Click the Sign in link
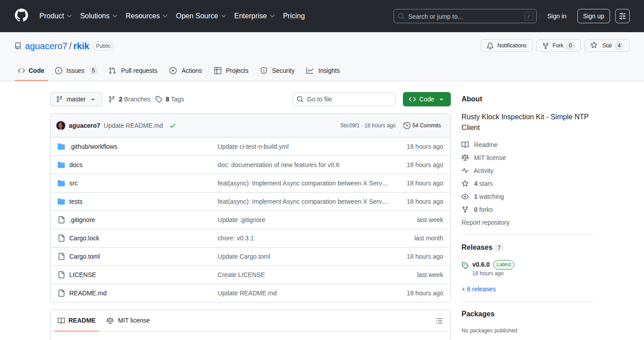Viewport: 644px width, 340px height. pyautogui.click(x=557, y=16)
